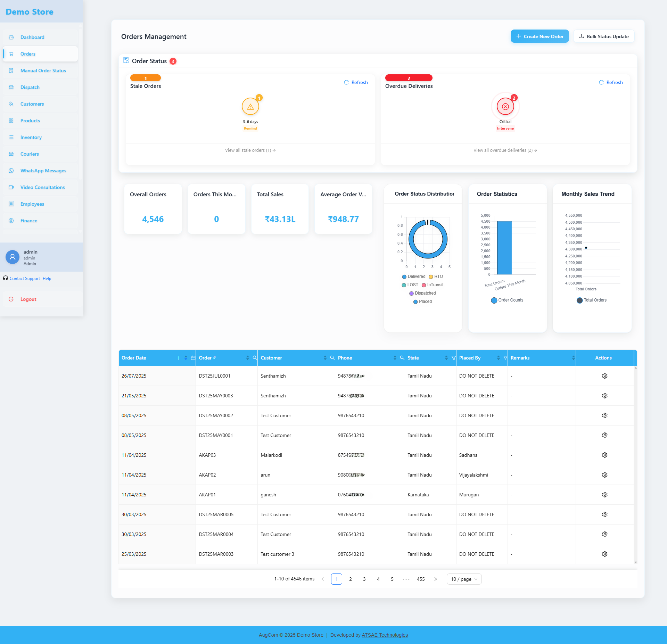Image resolution: width=667 pixels, height=644 pixels.
Task: Click the search icon in the Phone column header
Action: (x=402, y=358)
